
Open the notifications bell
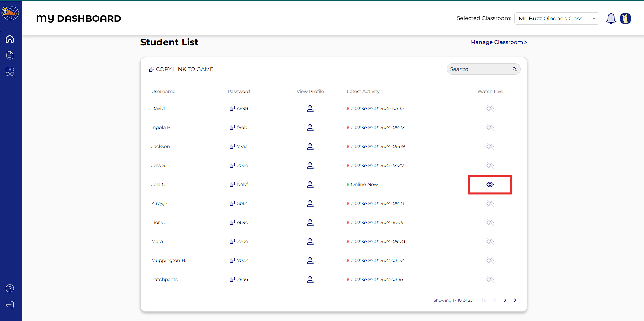click(x=611, y=18)
